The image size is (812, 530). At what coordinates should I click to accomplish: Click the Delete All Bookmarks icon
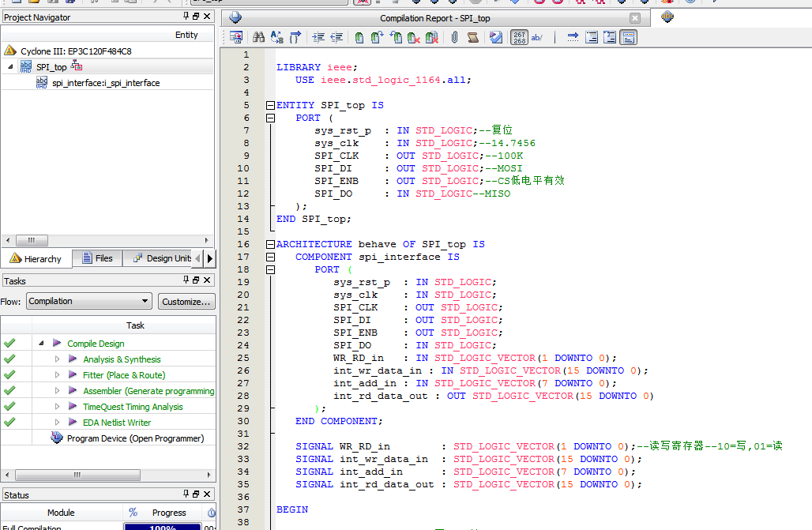coord(431,37)
